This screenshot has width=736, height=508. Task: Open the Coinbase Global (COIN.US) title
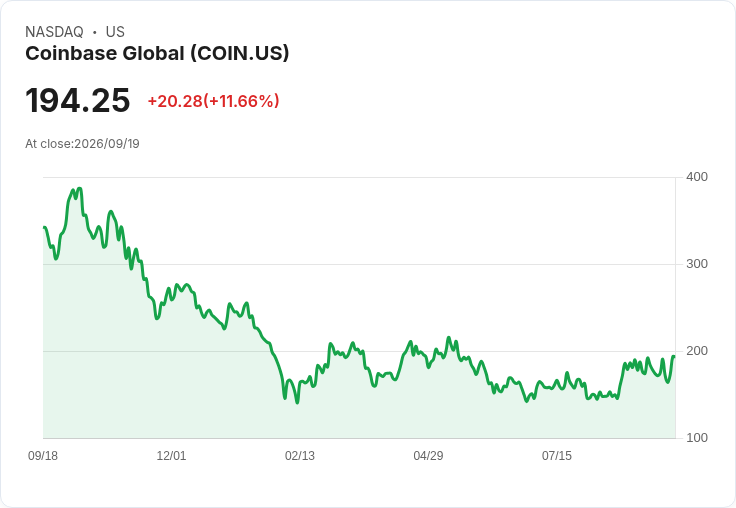(x=157, y=53)
